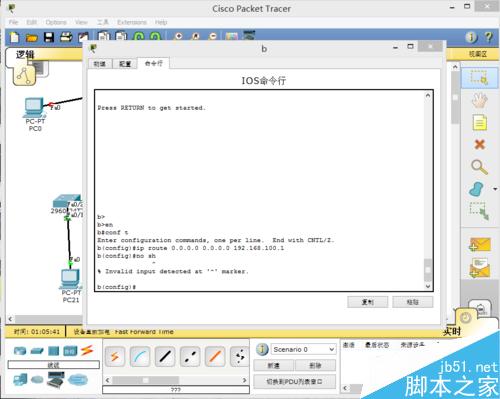The image size is (500, 399).
Task: Click the Add Simple PDU envelope icon
Action: [x=479, y=244]
